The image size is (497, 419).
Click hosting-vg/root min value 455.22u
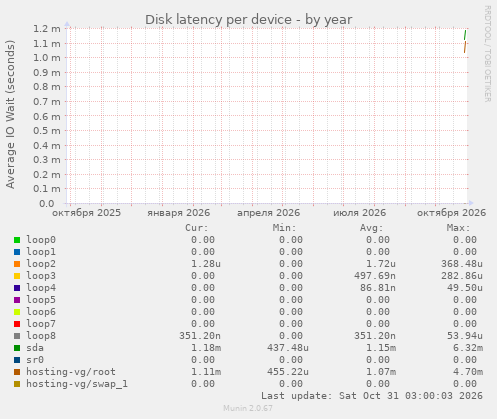coord(288,372)
